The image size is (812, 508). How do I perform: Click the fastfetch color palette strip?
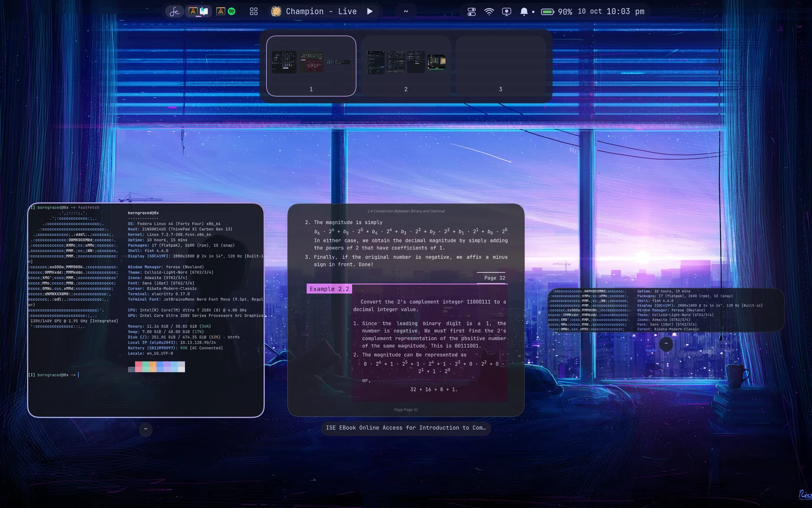coord(156,367)
